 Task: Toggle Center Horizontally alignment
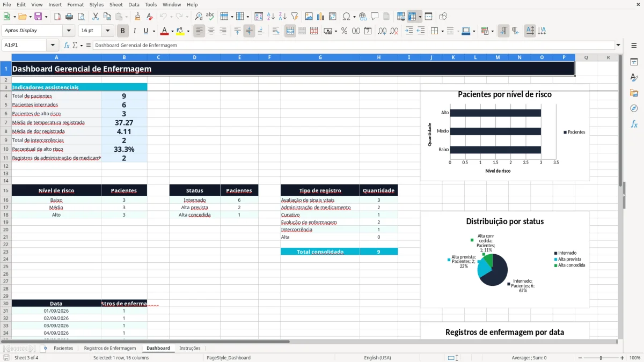point(211,31)
